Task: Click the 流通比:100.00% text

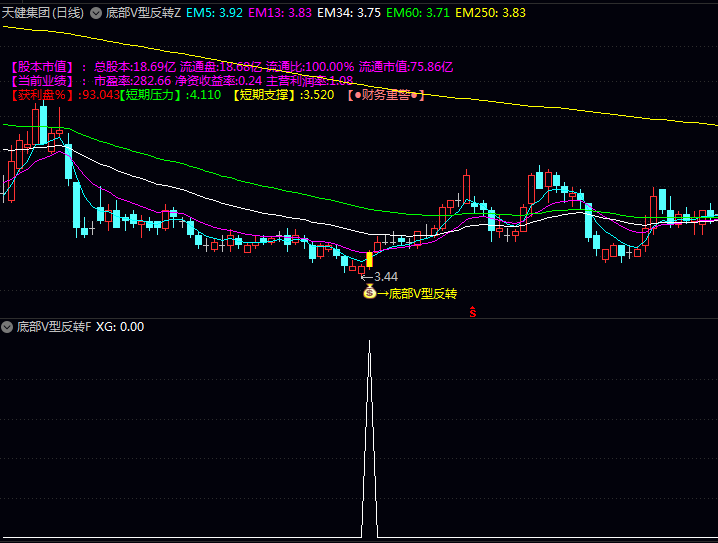Action: [310, 67]
